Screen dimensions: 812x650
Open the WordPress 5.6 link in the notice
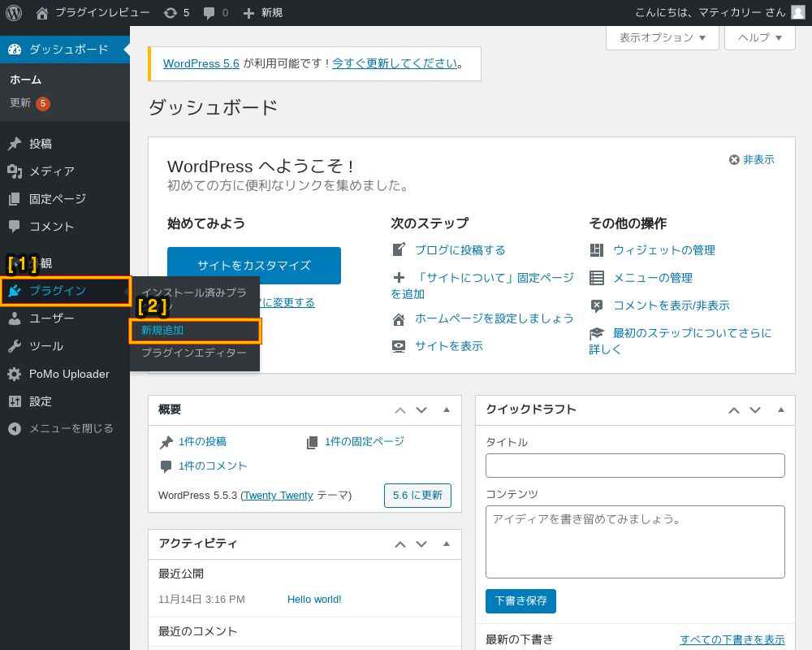(201, 63)
